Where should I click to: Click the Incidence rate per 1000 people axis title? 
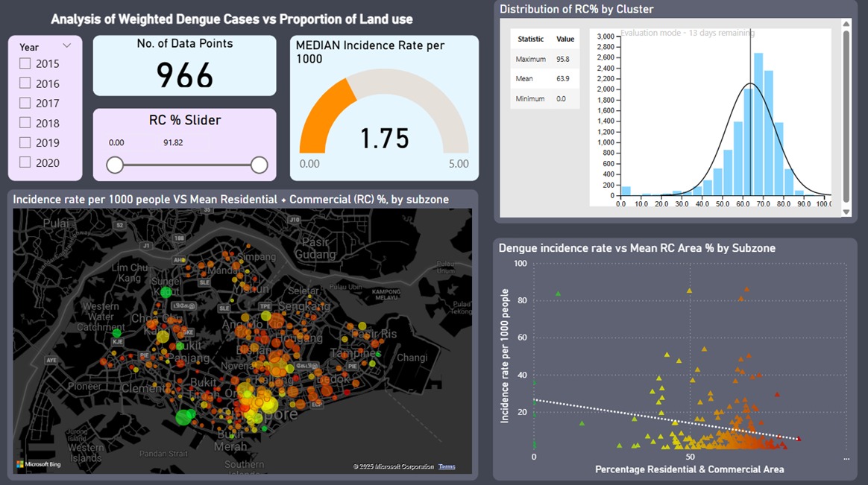[x=504, y=355]
